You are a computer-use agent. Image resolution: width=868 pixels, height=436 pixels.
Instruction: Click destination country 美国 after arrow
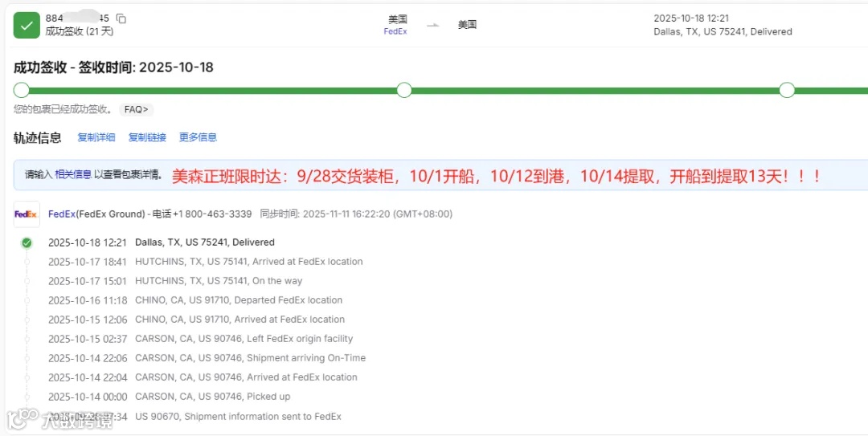[x=467, y=25]
